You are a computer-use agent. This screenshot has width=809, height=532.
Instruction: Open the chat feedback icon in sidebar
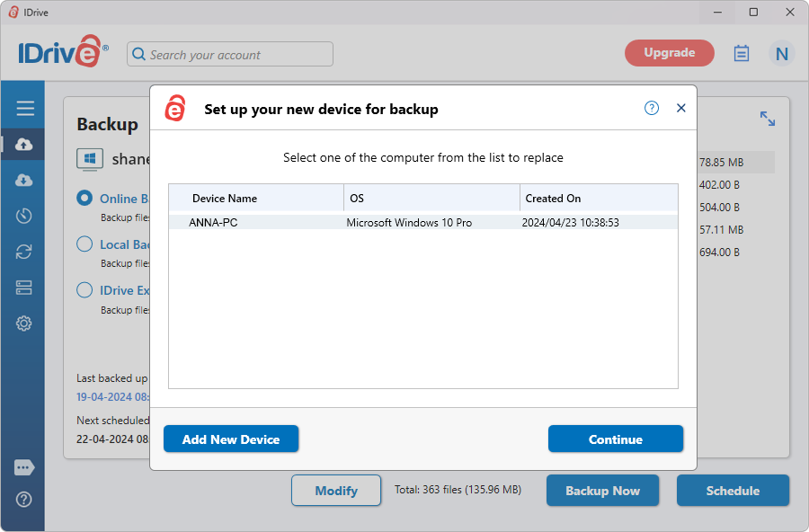point(24,468)
